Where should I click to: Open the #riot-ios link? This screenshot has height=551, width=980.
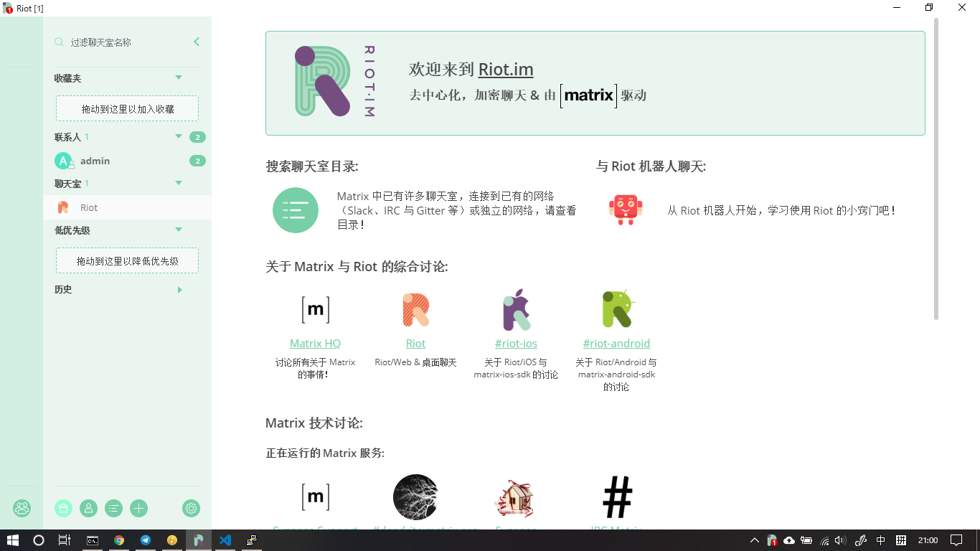[516, 344]
